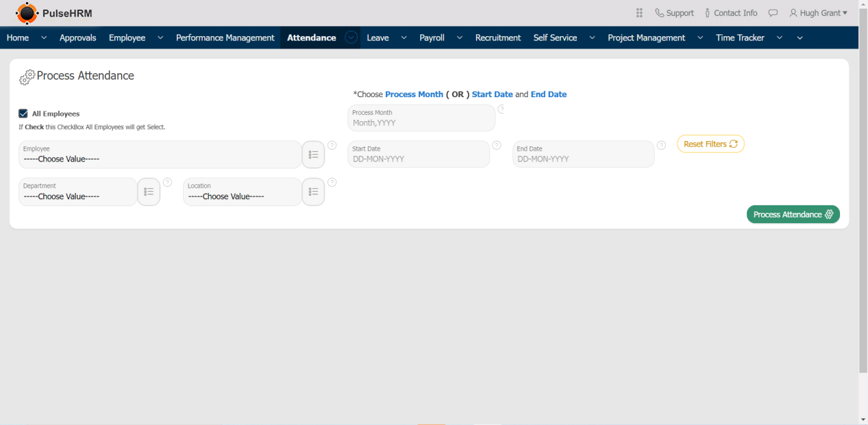The height and width of the screenshot is (425, 868).
Task: Expand the Attendance menu chevron
Action: tap(351, 38)
